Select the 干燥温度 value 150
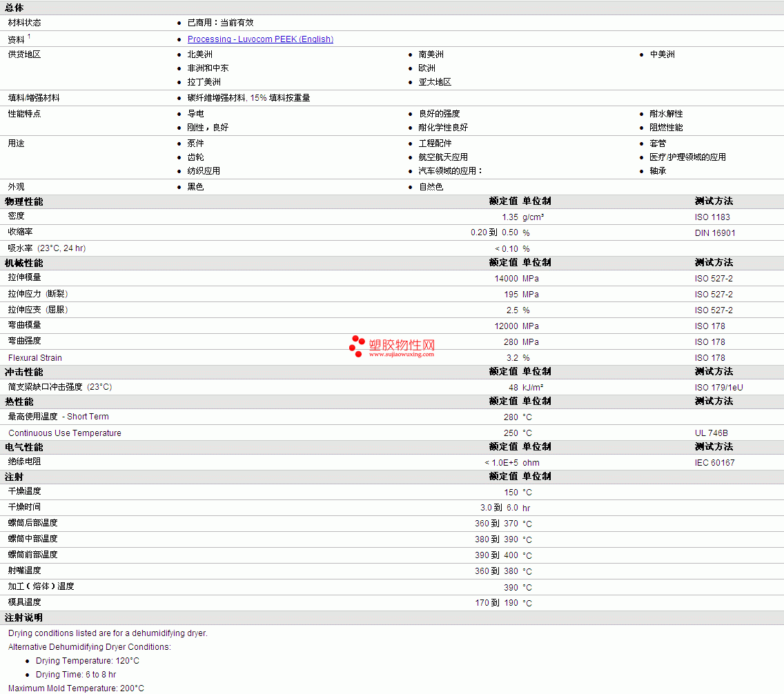The width and height of the screenshot is (784, 694). [x=511, y=493]
